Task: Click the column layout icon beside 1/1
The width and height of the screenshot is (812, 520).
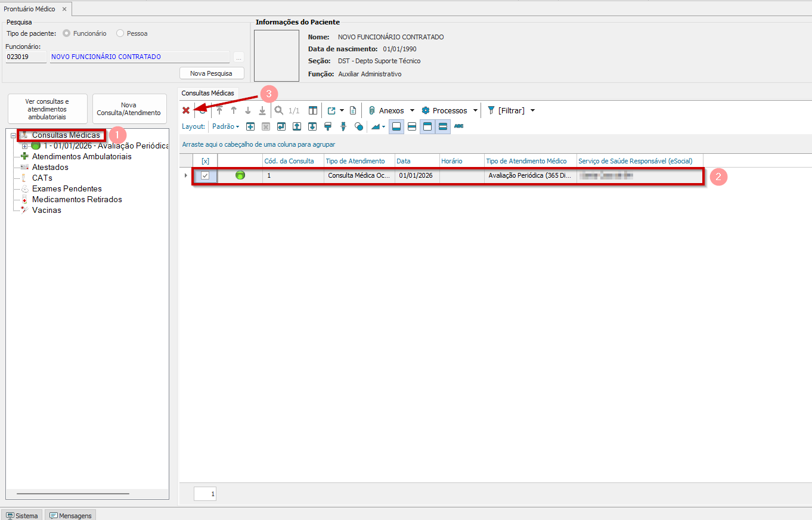Action: (x=312, y=110)
